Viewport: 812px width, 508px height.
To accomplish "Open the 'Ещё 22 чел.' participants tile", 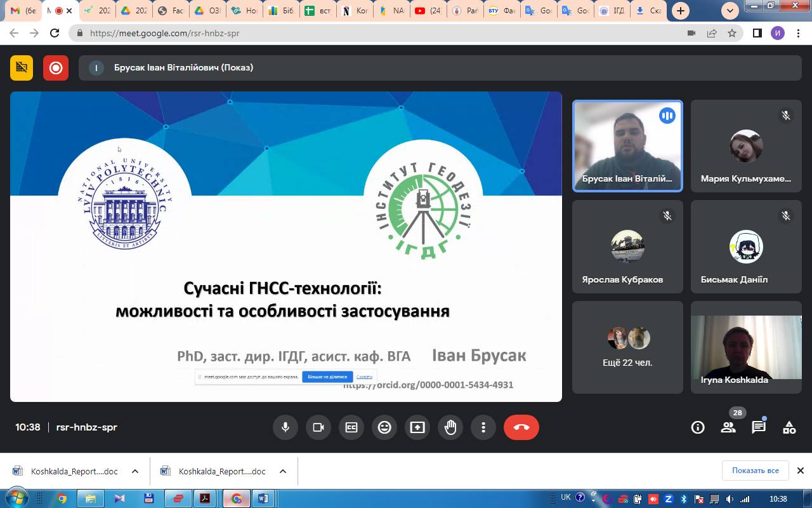I will pos(627,347).
